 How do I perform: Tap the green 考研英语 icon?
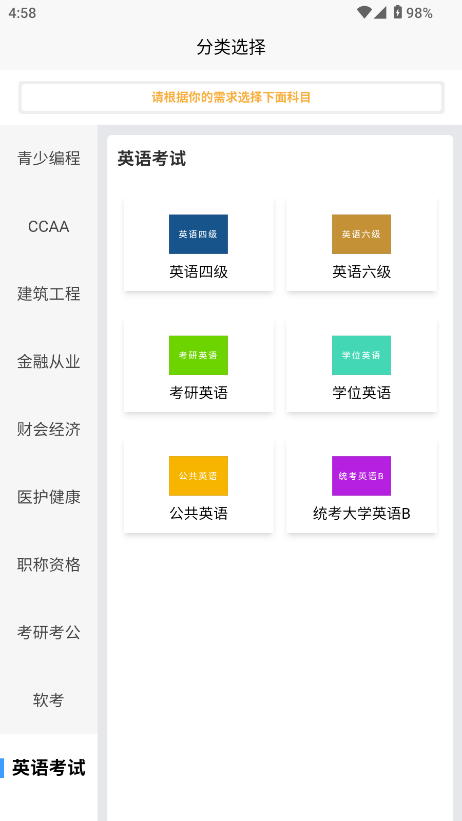(198, 355)
